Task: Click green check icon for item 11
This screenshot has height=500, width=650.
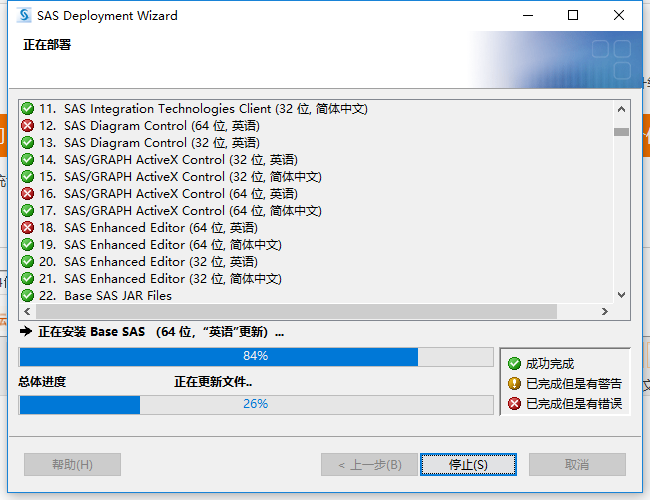Action: (27, 109)
